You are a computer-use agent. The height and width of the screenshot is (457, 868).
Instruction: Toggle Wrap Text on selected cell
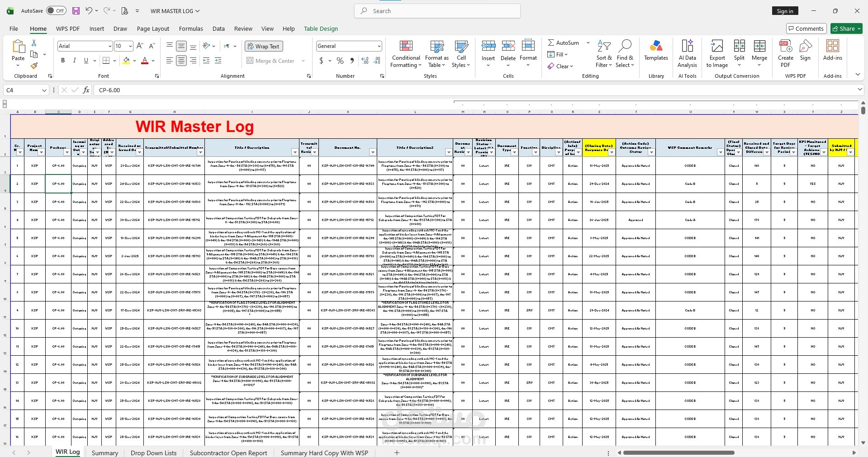click(x=264, y=46)
